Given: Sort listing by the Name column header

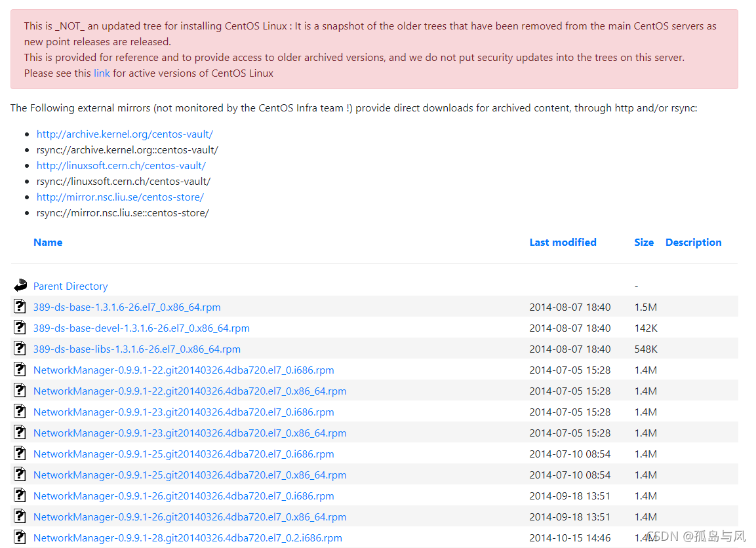Looking at the screenshot, I should point(48,243).
